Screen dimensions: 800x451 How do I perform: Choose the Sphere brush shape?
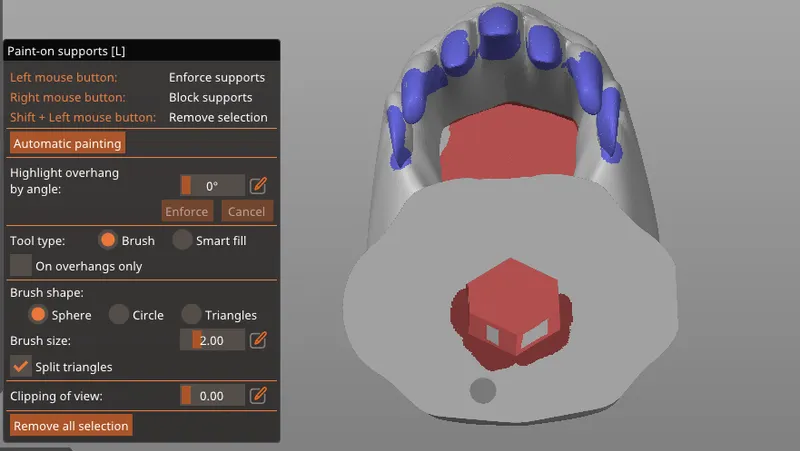[38, 315]
